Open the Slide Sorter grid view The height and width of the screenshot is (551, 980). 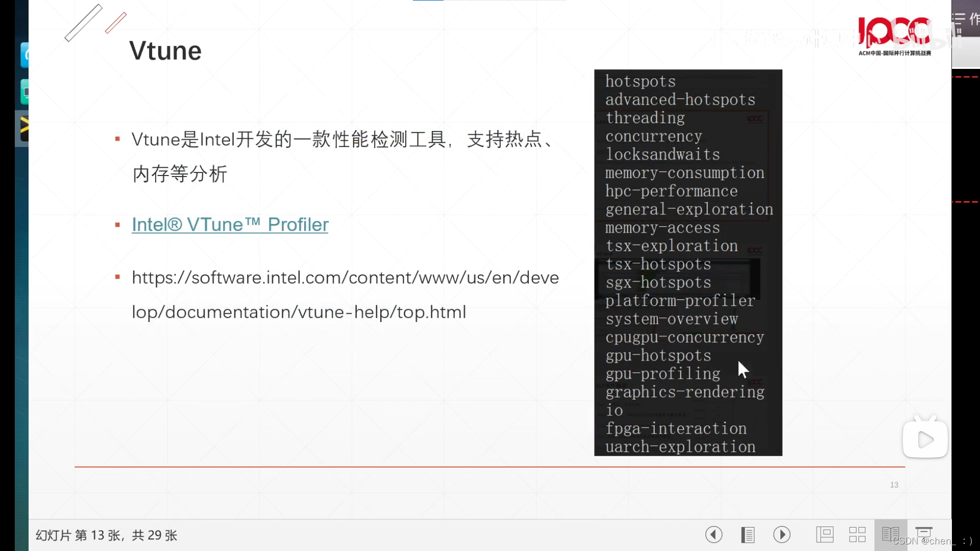coord(857,535)
